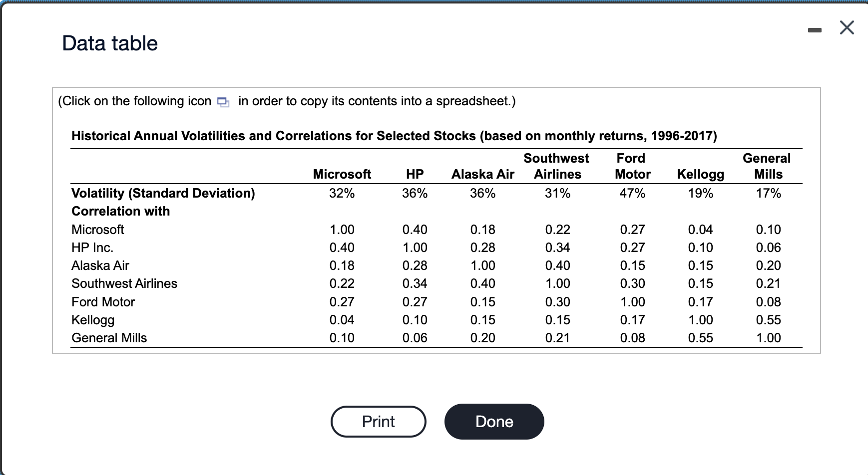This screenshot has width=868, height=475.
Task: Click the copy-to-spreadsheet icon
Action: 223,102
